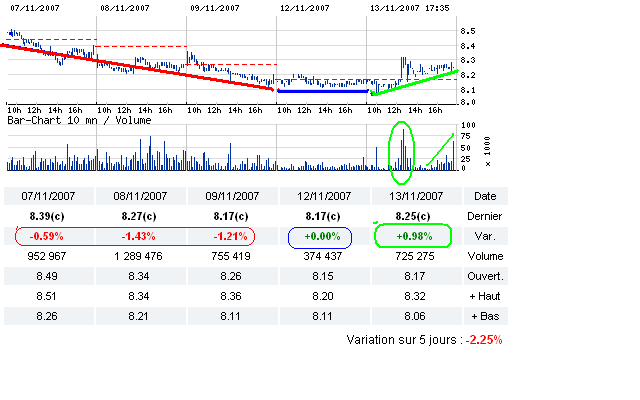640x400 pixels.
Task: Click the +0.00% variation value
Action: 322,236
